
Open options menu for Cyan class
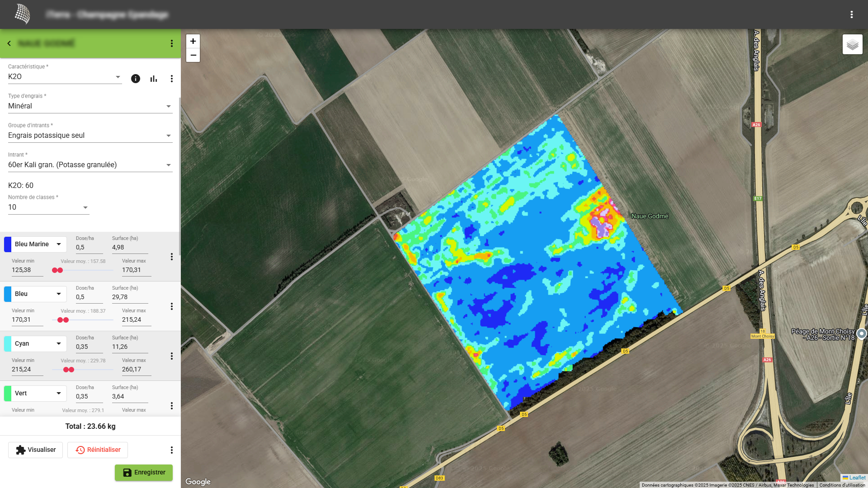[x=171, y=356]
